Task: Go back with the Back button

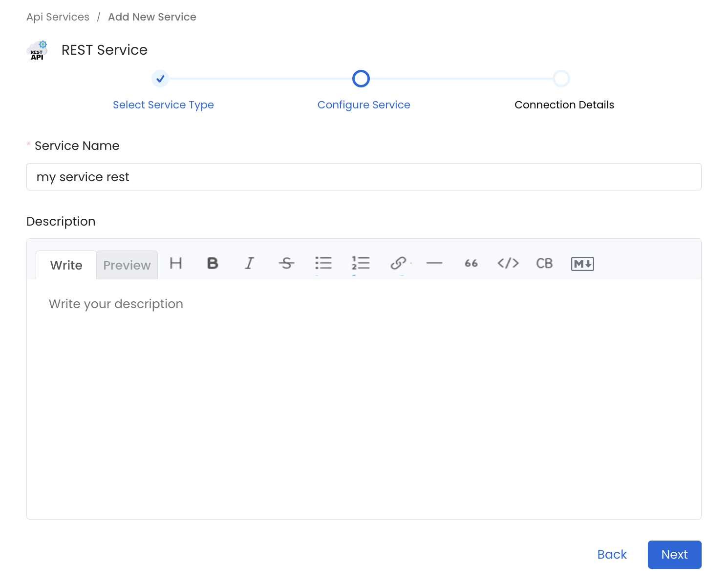Action: coord(612,554)
